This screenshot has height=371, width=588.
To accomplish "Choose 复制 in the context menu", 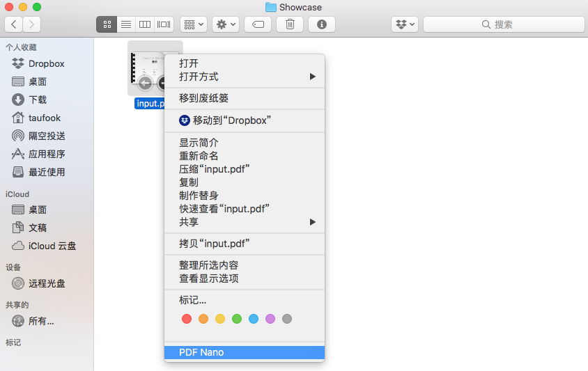I will coord(245,182).
